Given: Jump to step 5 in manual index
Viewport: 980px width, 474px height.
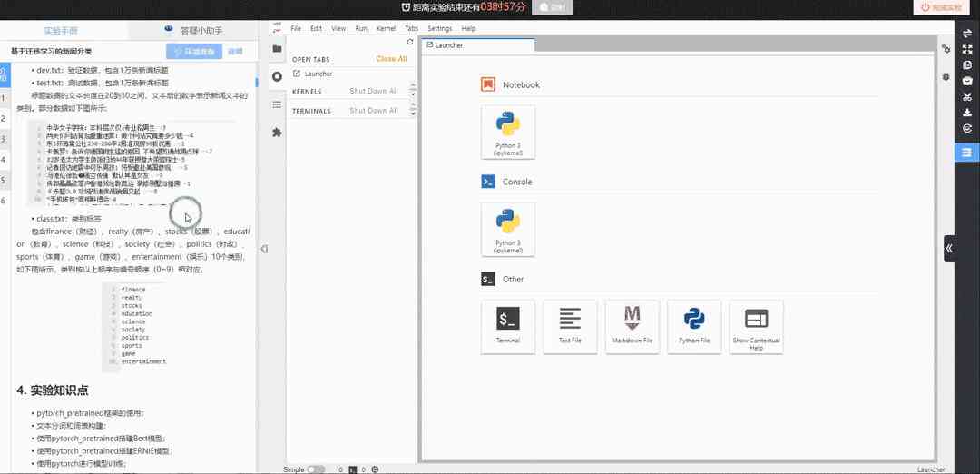Looking at the screenshot, I should [x=3, y=180].
